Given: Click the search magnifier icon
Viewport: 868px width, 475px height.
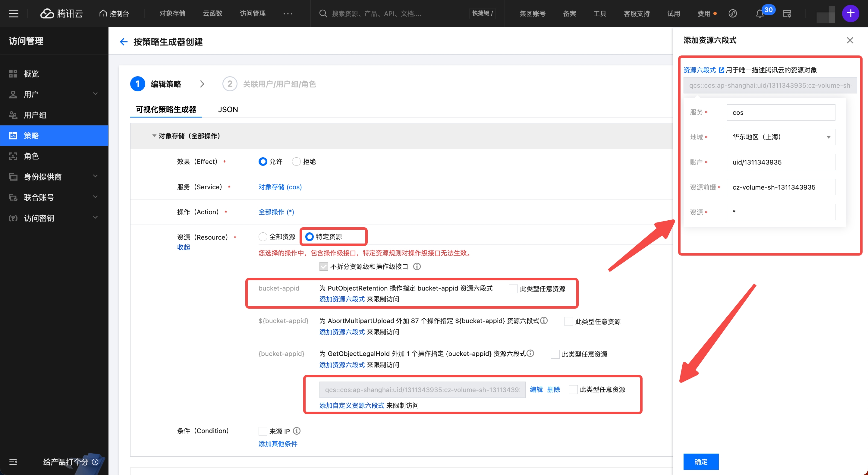Looking at the screenshot, I should coord(323,14).
